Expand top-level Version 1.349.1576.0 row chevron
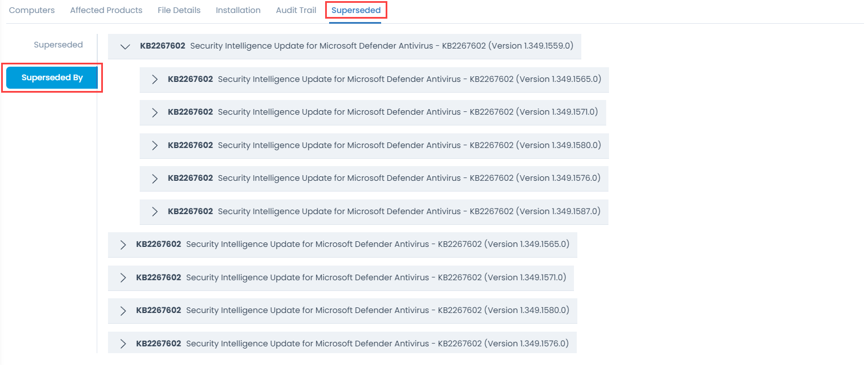 pyautogui.click(x=123, y=344)
